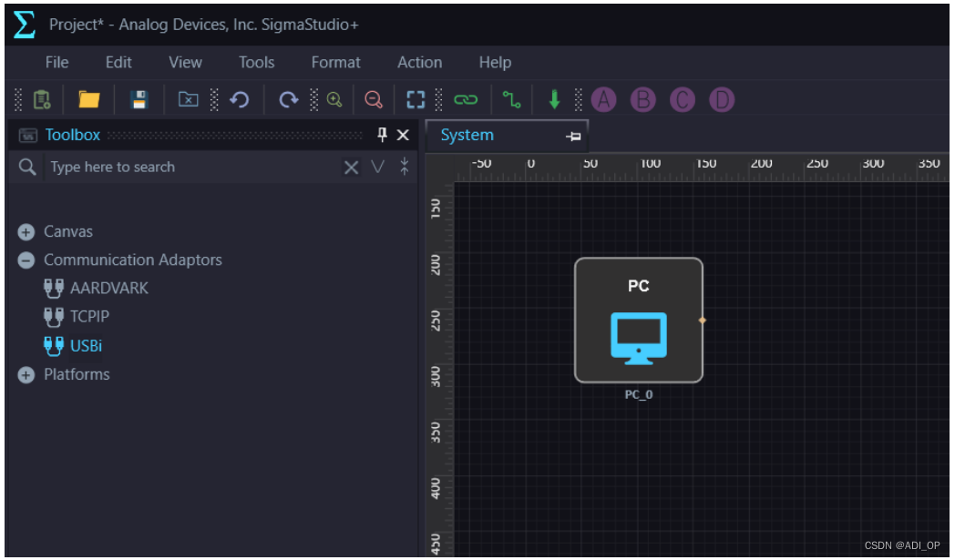Open the Action menu
The height and width of the screenshot is (560, 955).
tap(420, 62)
